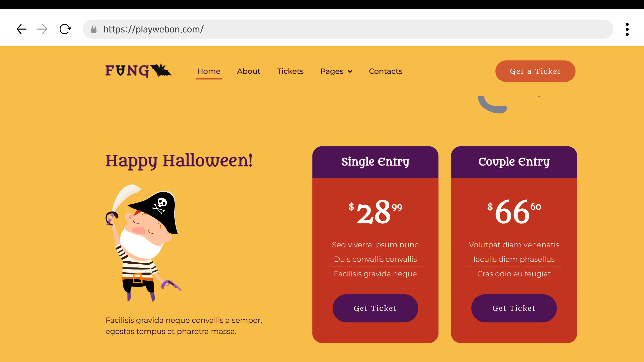Navigate to Tickets in navbar
The width and height of the screenshot is (644, 362).
click(290, 71)
